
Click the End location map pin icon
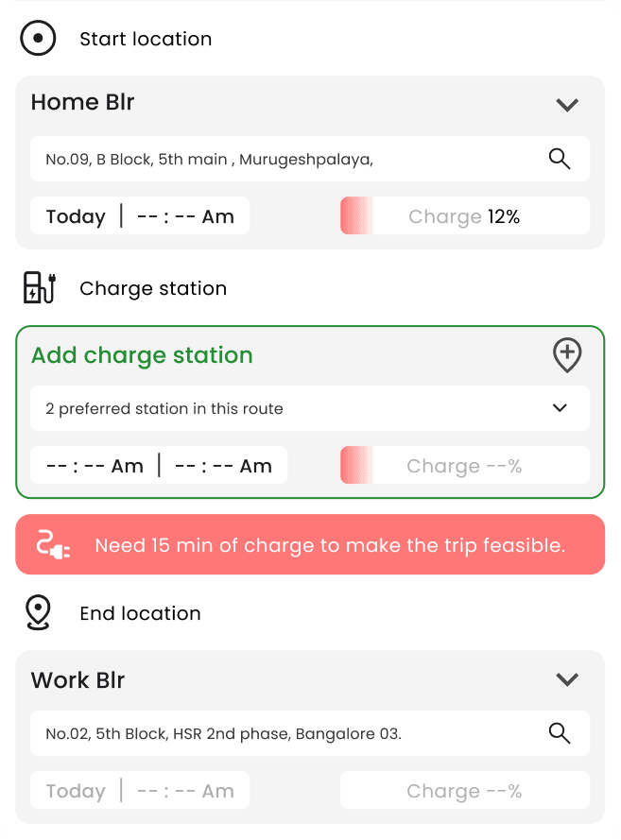pyautogui.click(x=38, y=612)
